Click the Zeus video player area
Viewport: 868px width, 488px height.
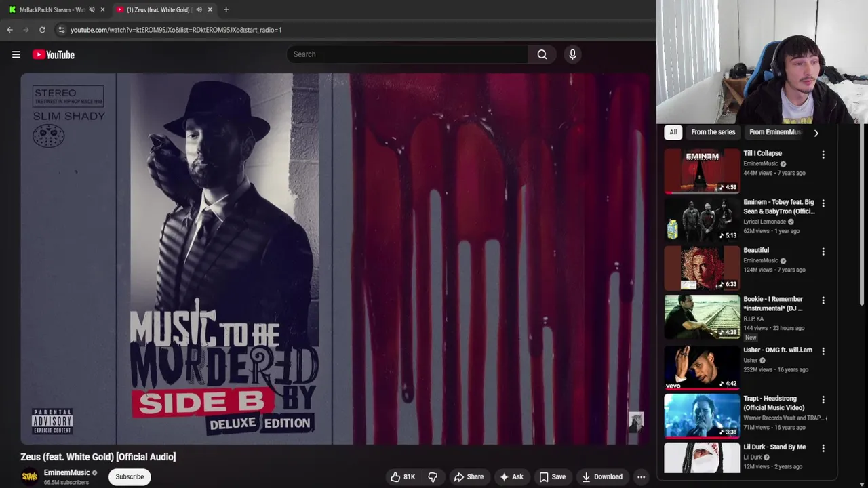335,259
